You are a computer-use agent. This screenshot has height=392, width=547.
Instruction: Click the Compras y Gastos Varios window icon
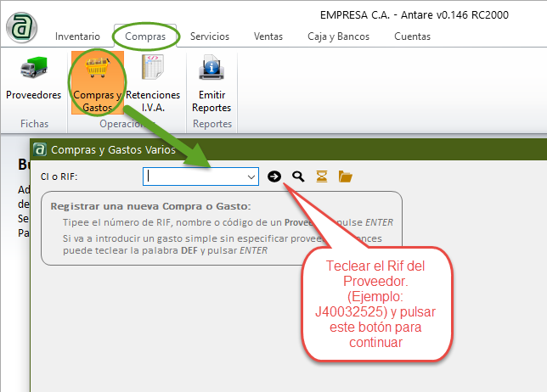40,149
